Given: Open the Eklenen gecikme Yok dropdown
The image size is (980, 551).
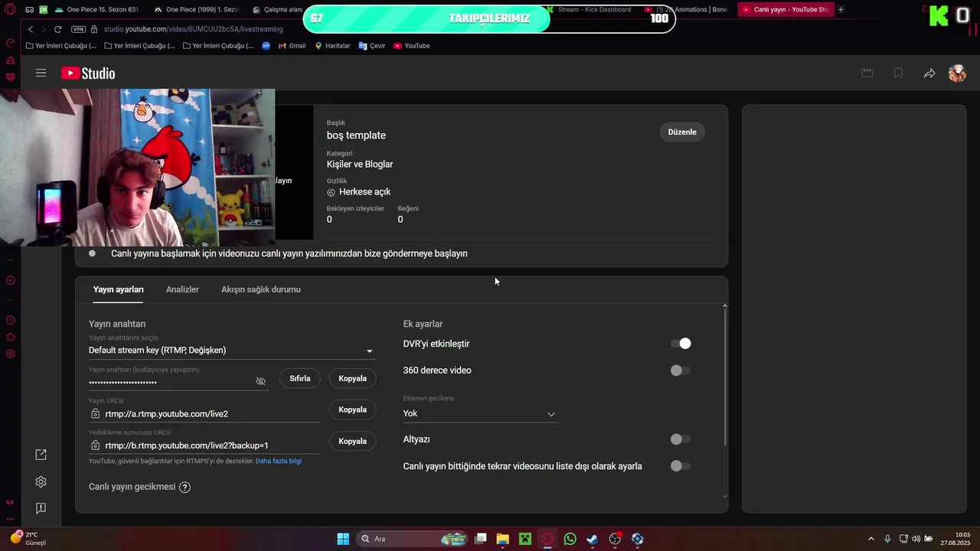Looking at the screenshot, I should (x=480, y=413).
